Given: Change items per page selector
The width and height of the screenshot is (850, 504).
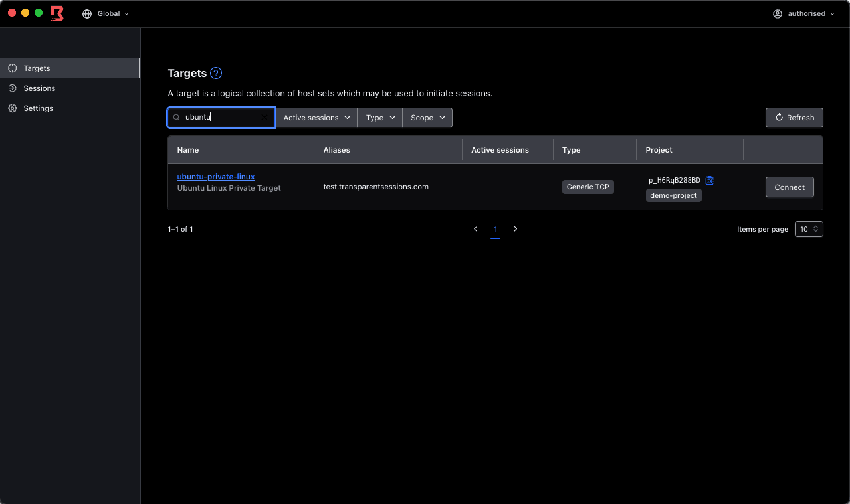Looking at the screenshot, I should [x=809, y=229].
